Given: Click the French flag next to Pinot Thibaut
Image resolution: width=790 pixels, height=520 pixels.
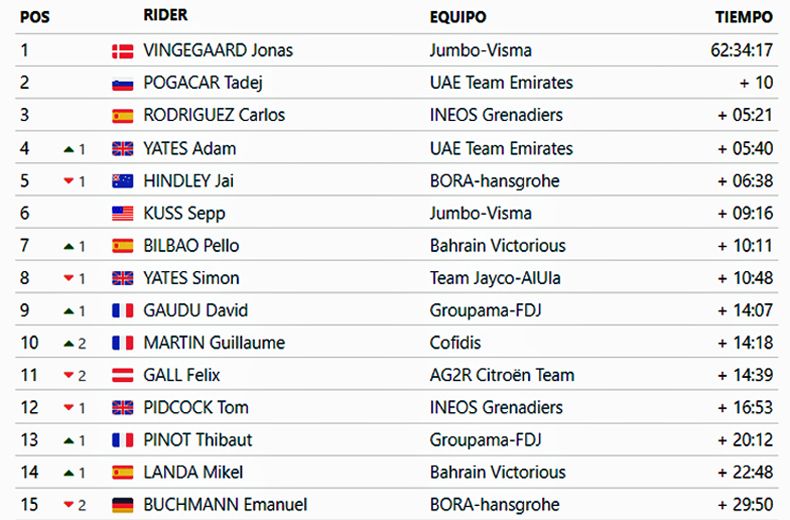Looking at the screenshot, I should [x=122, y=440].
